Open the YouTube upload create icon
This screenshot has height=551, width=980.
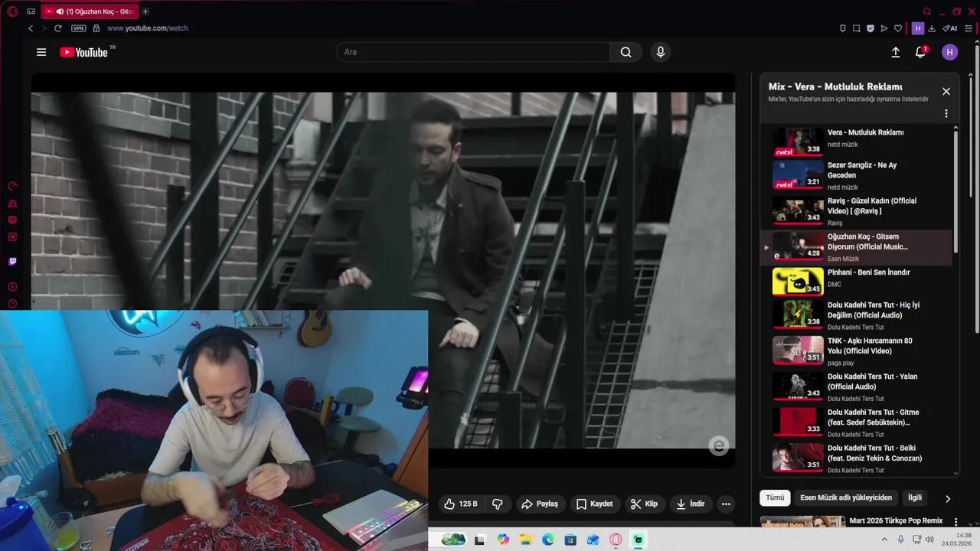pyautogui.click(x=895, y=52)
